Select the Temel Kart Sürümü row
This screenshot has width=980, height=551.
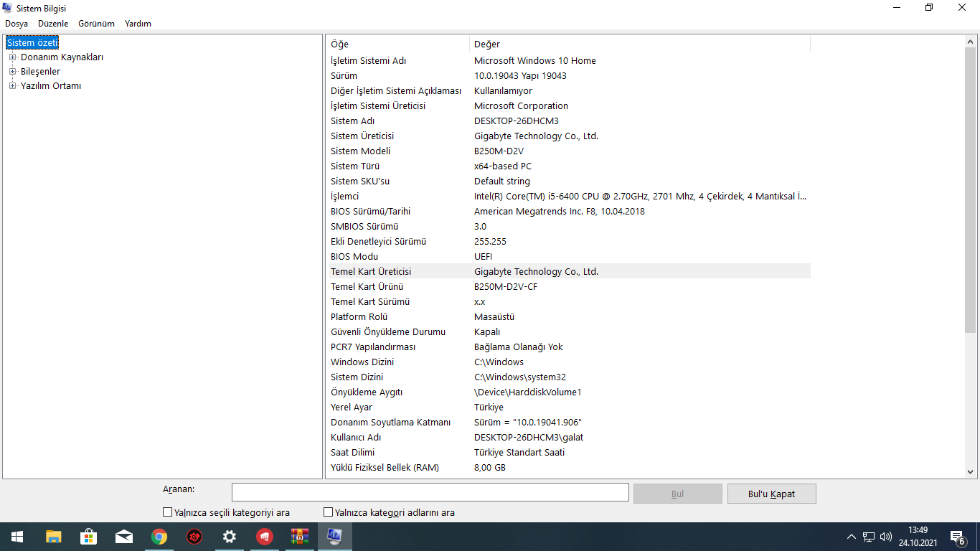pyautogui.click(x=570, y=302)
